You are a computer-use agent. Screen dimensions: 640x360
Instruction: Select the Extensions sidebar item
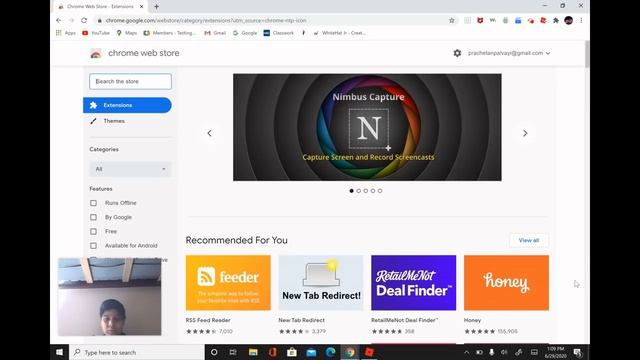127,105
